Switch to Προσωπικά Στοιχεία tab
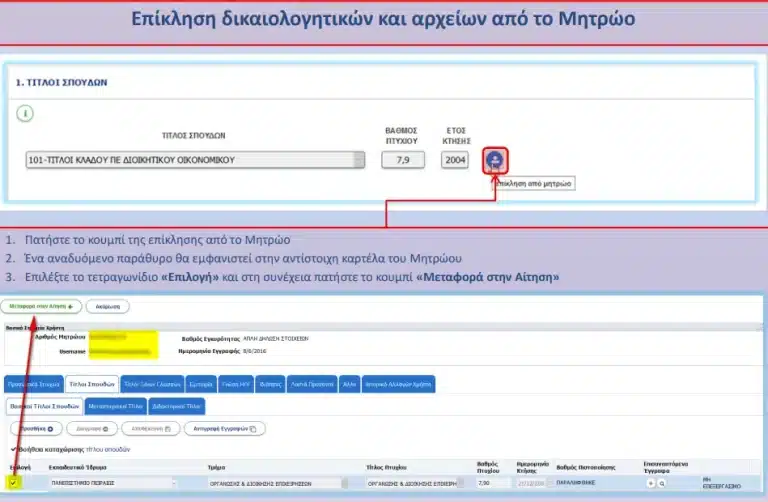The height and width of the screenshot is (502, 768). pyautogui.click(x=34, y=384)
